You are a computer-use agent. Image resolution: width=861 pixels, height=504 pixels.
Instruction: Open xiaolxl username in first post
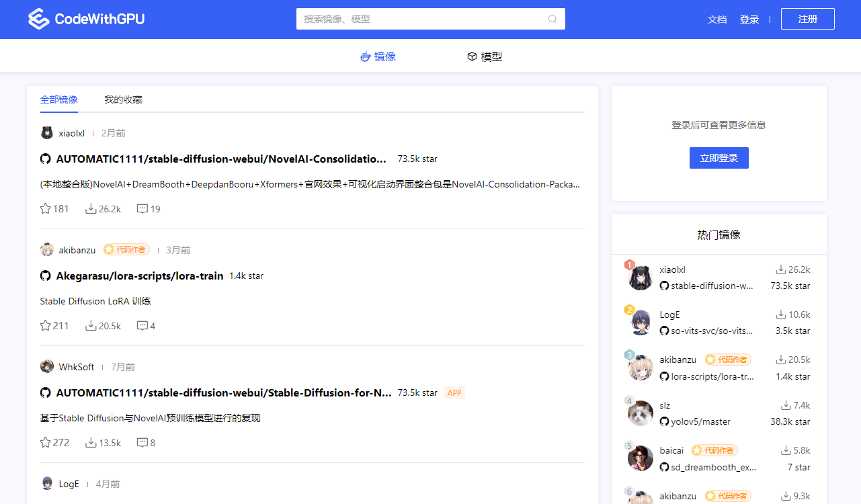pyautogui.click(x=72, y=133)
